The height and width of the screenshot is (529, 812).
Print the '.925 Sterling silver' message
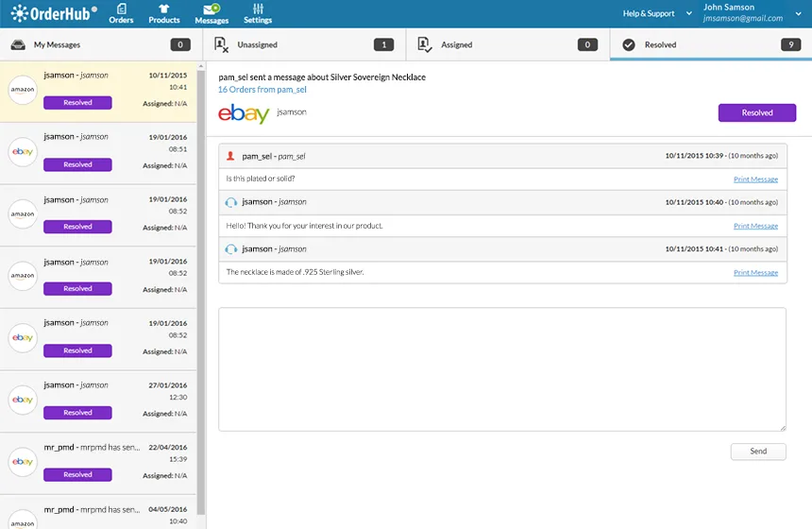755,273
